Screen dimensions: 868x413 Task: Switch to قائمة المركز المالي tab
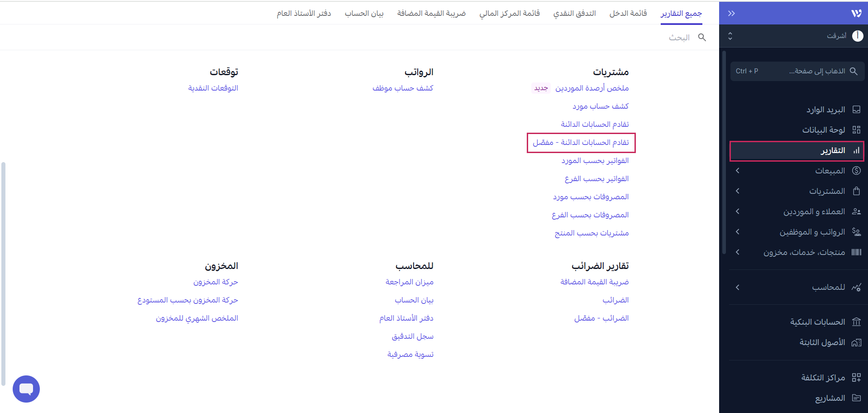pyautogui.click(x=510, y=14)
